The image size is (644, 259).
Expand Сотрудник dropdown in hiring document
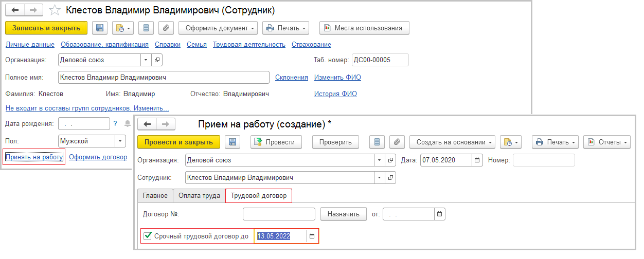click(x=380, y=178)
